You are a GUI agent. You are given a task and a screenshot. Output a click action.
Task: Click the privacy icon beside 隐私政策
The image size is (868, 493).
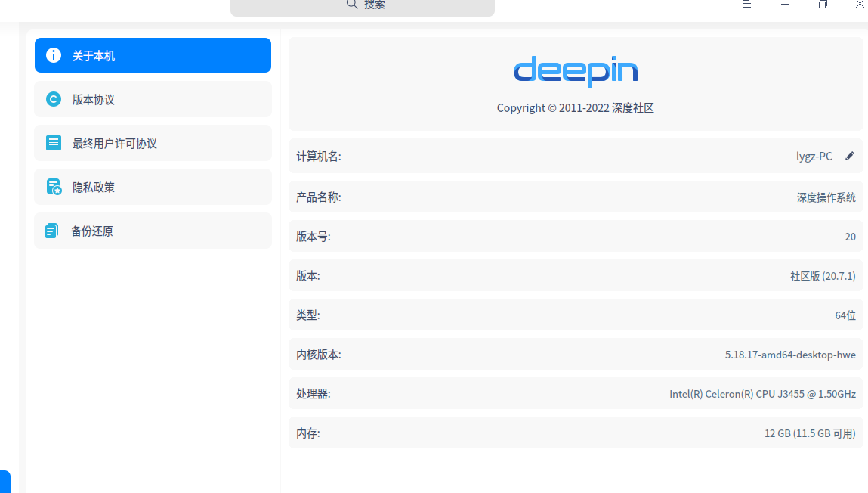[x=54, y=188]
